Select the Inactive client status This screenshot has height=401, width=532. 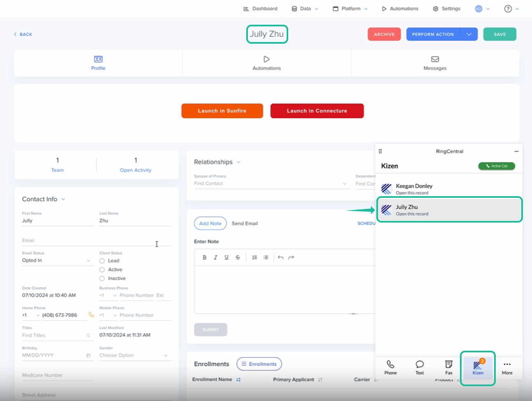point(102,279)
